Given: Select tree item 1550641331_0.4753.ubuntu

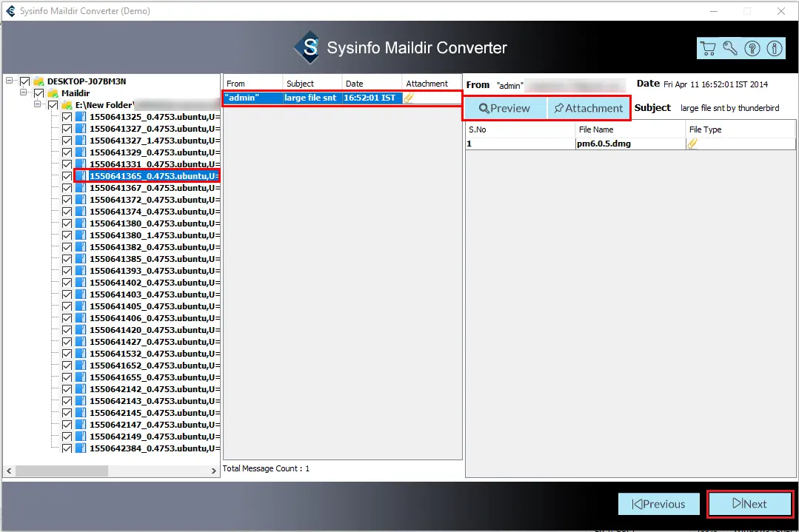Looking at the screenshot, I should click(155, 164).
